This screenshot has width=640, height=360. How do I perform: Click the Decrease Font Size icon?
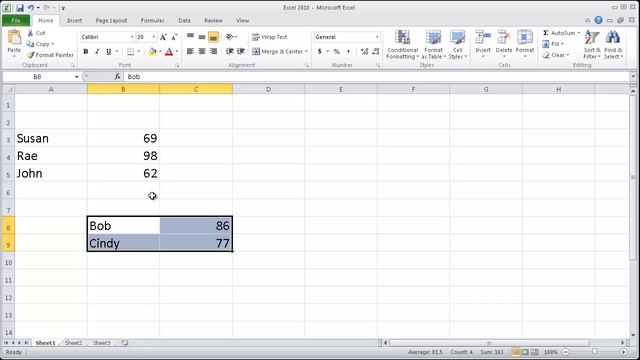[x=174, y=37]
